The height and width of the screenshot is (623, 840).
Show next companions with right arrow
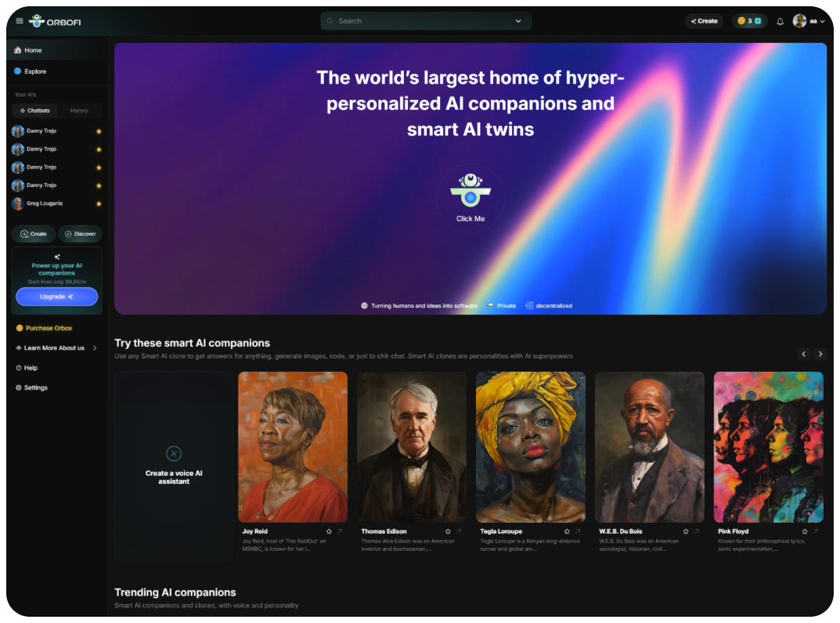[820, 354]
